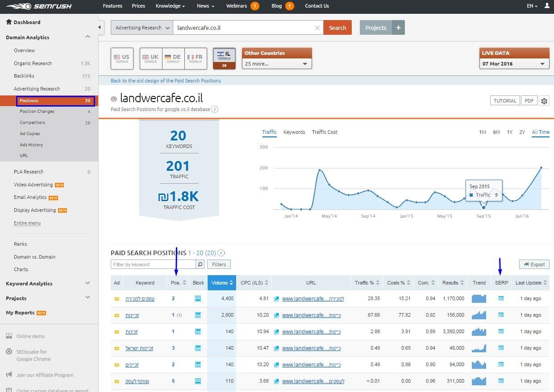Click the magnifier filter search icon
Viewport: 554px width, 392px height.
point(200,264)
